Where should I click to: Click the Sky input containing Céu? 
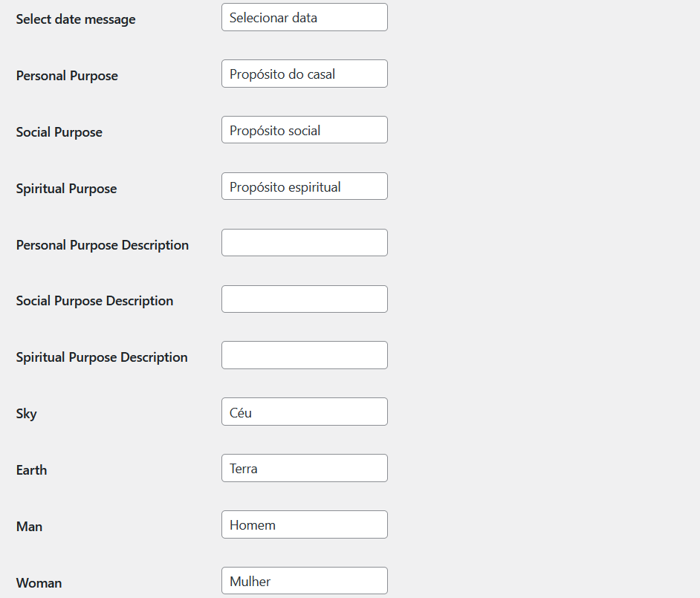(304, 412)
